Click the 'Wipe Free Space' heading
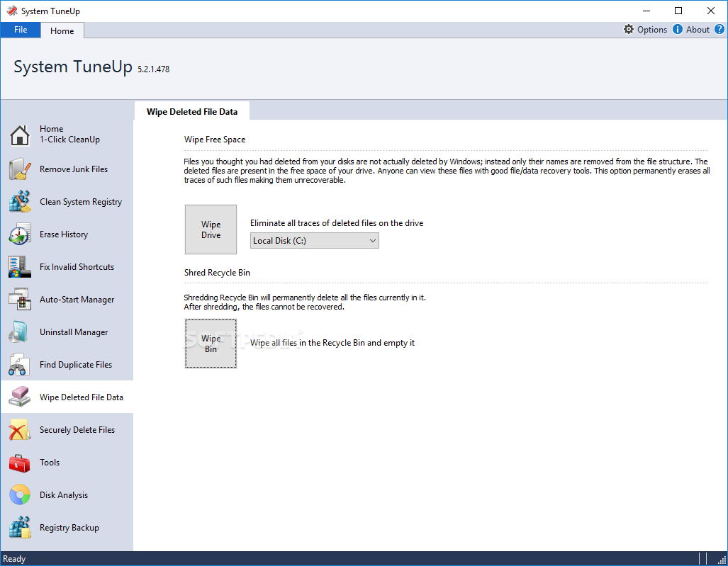Image resolution: width=728 pixels, height=566 pixels. pyautogui.click(x=215, y=140)
